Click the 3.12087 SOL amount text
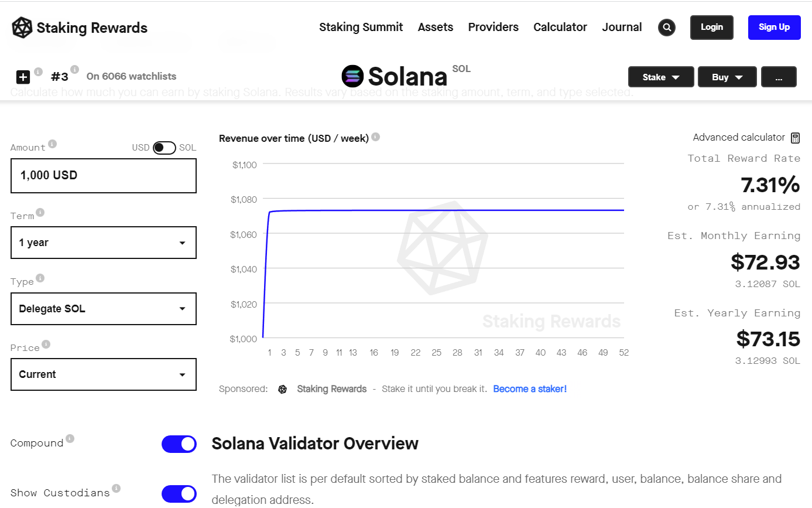 [768, 284]
